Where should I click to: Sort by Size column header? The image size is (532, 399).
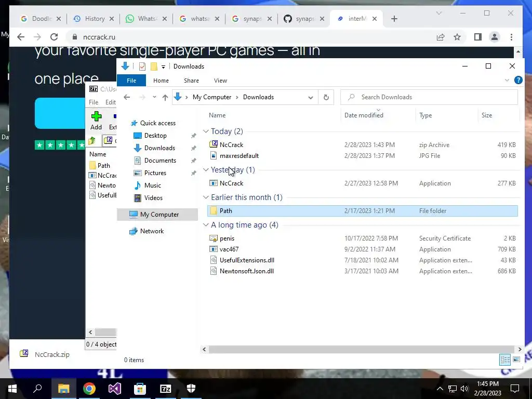tap(486, 115)
